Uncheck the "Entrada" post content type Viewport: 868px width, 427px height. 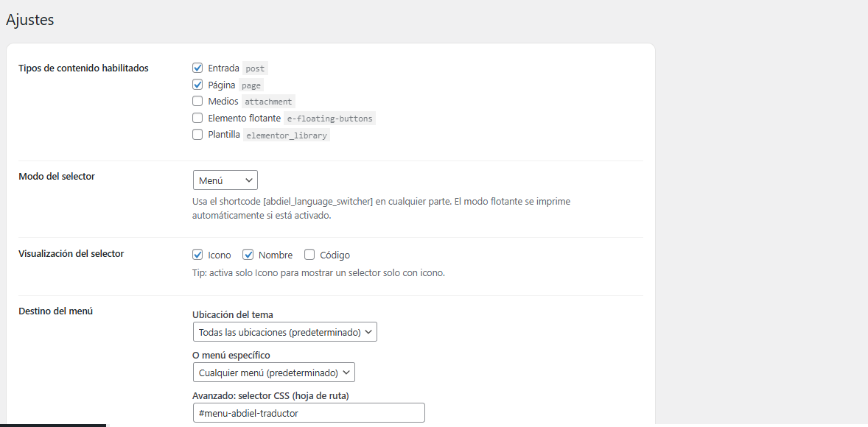pos(197,68)
